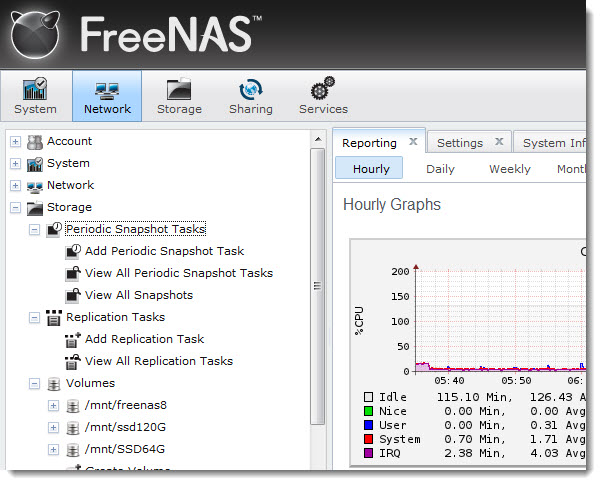Viewport: 601px width, 485px height.
Task: Open Add Replication Task
Action: 145,339
